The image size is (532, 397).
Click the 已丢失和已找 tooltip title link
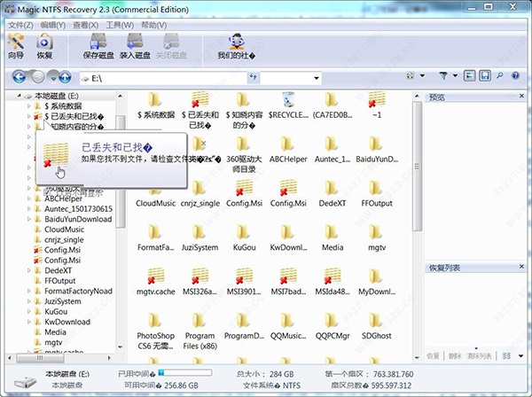click(x=117, y=147)
